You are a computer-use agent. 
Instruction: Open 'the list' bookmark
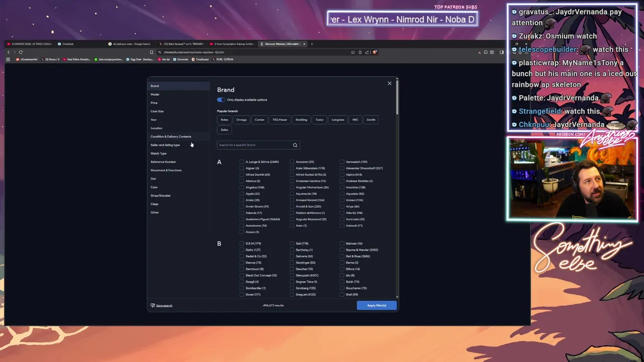pyautogui.click(x=164, y=59)
